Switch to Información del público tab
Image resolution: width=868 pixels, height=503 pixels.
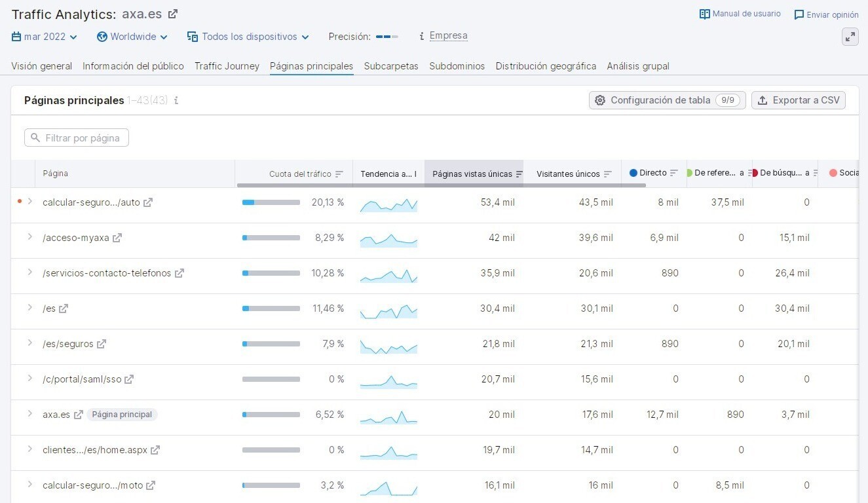[x=133, y=66]
